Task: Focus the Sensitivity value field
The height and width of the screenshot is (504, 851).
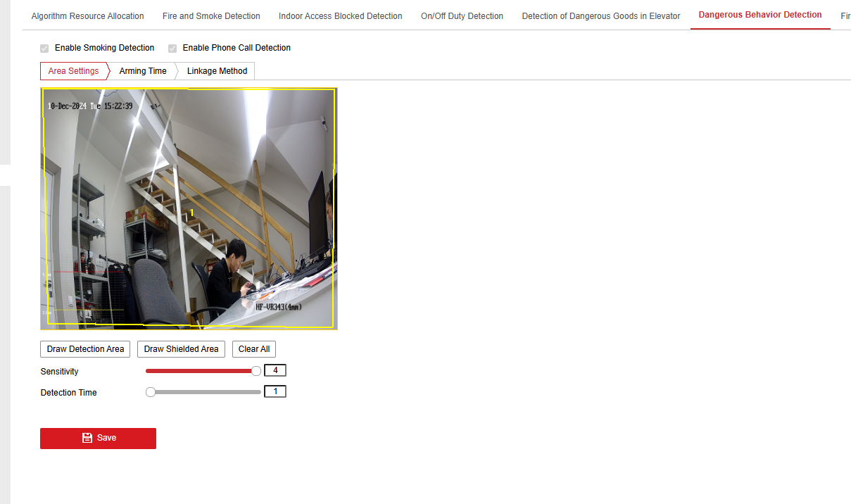Action: 275,370
